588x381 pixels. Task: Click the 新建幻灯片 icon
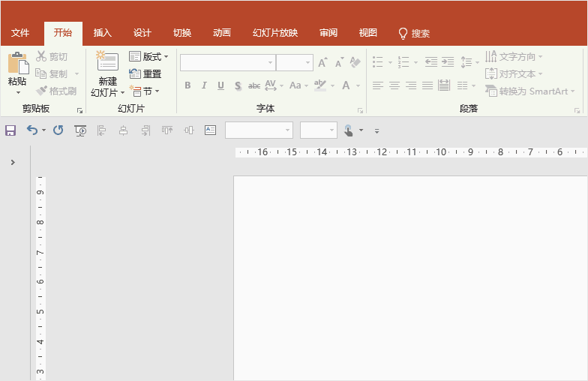(x=108, y=61)
